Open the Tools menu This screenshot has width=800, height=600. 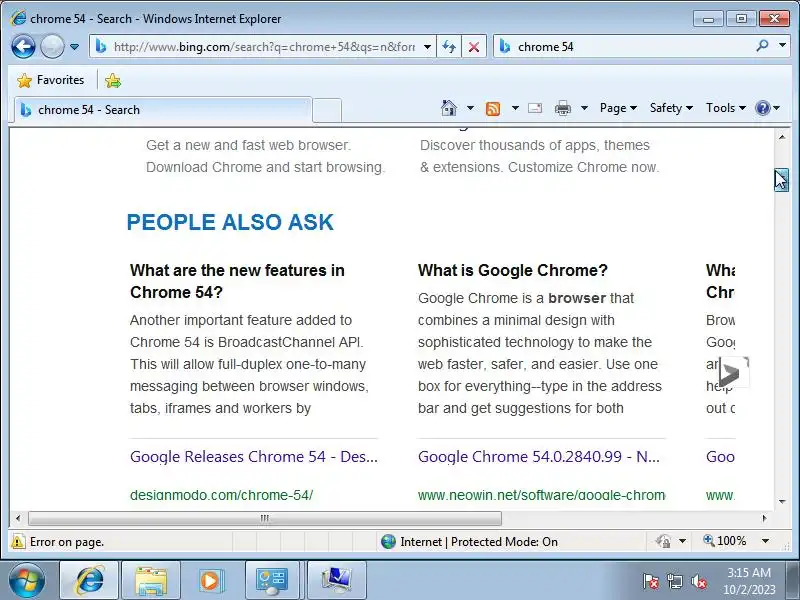[x=726, y=108]
